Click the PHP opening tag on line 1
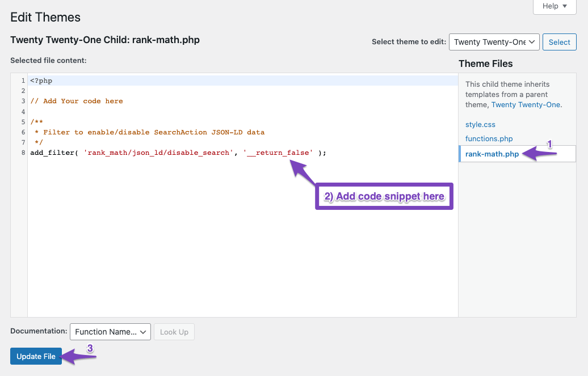 (41, 80)
